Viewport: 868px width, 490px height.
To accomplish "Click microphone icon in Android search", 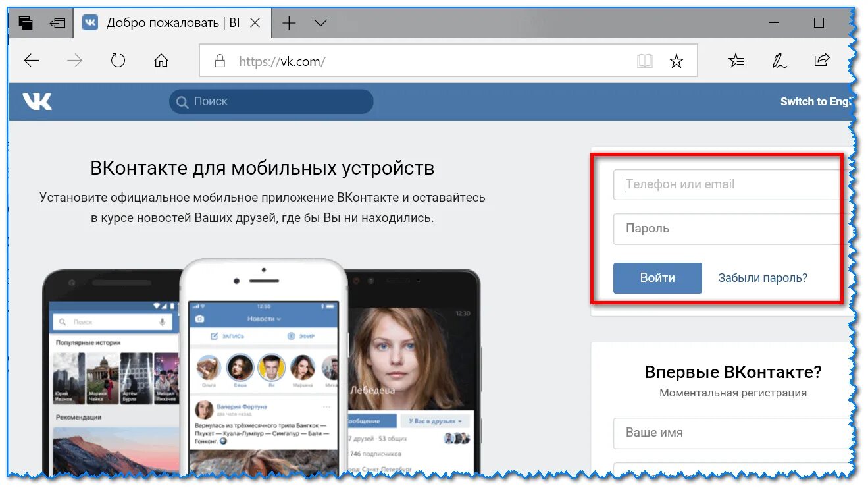I will (x=162, y=322).
